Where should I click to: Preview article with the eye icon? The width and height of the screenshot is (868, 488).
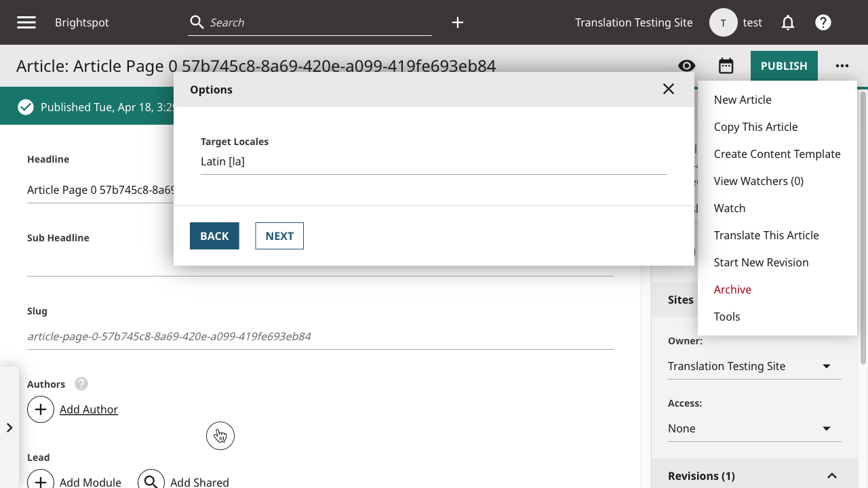tap(686, 66)
